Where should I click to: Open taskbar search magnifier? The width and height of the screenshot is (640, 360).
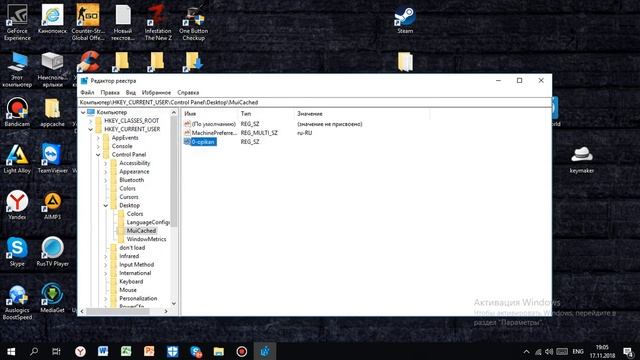[34, 351]
